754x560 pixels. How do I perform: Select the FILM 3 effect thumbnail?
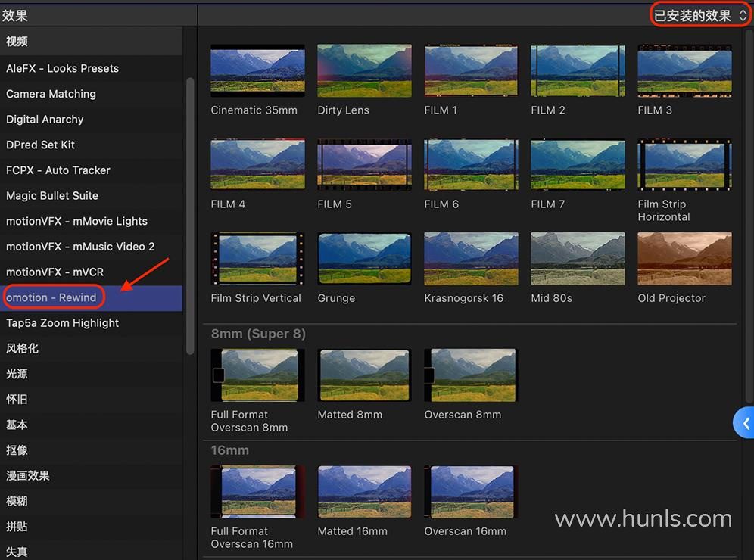pos(685,70)
